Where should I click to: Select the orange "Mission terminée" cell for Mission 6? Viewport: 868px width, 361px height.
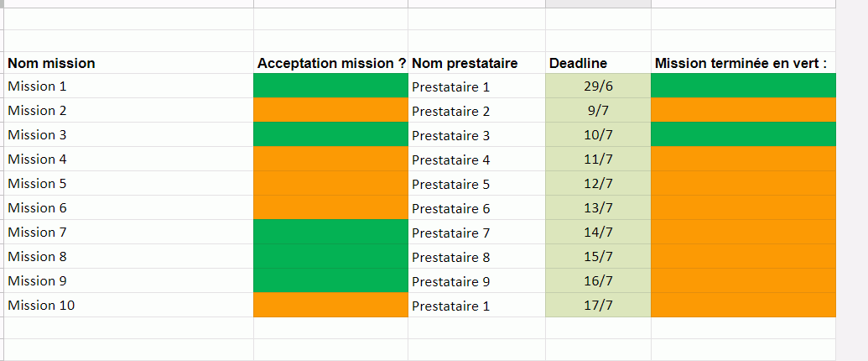pos(743,208)
